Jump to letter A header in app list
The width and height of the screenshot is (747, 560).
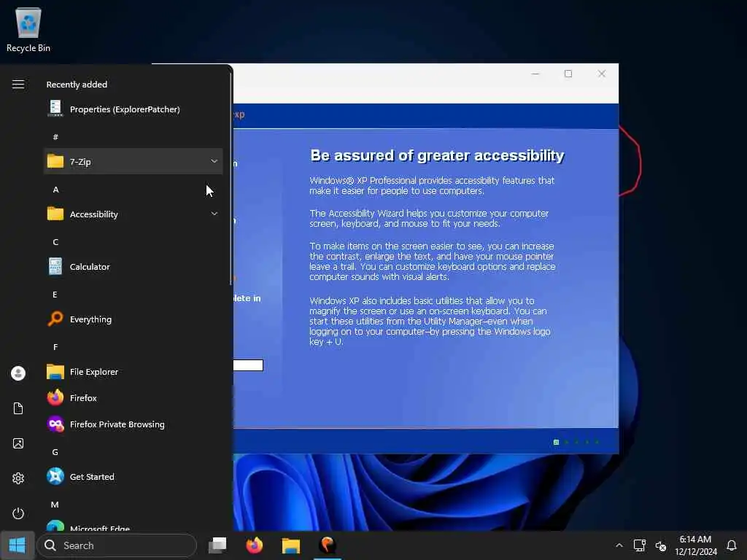55,190
